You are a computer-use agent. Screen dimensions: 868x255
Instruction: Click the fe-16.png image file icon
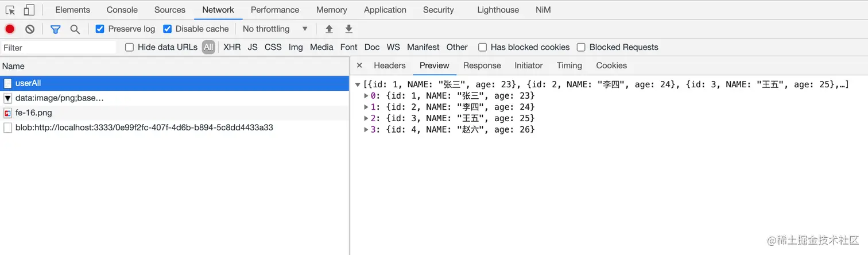[7, 113]
